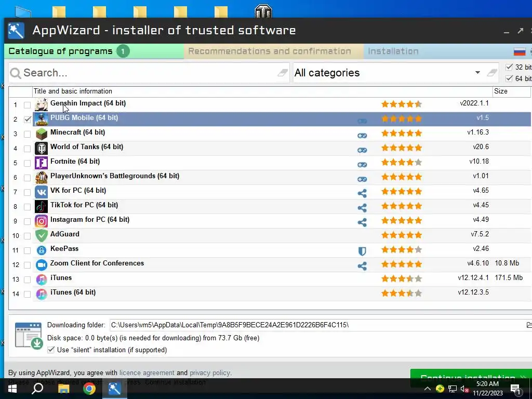
Task: Click the Instagram for PC icon
Action: tap(42, 221)
